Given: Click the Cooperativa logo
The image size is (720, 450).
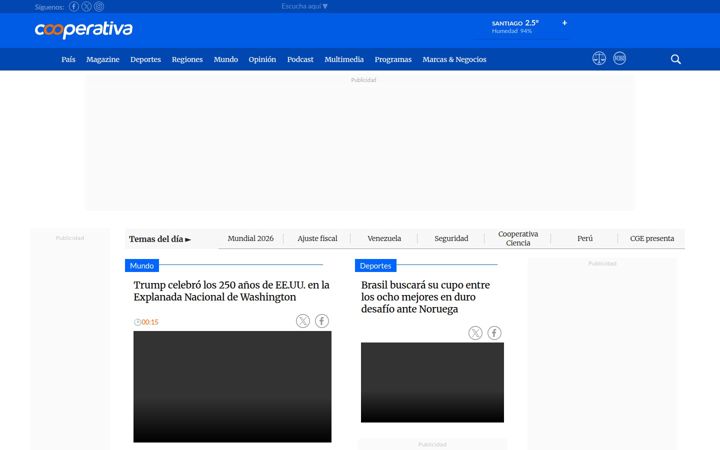Looking at the screenshot, I should 84,29.
